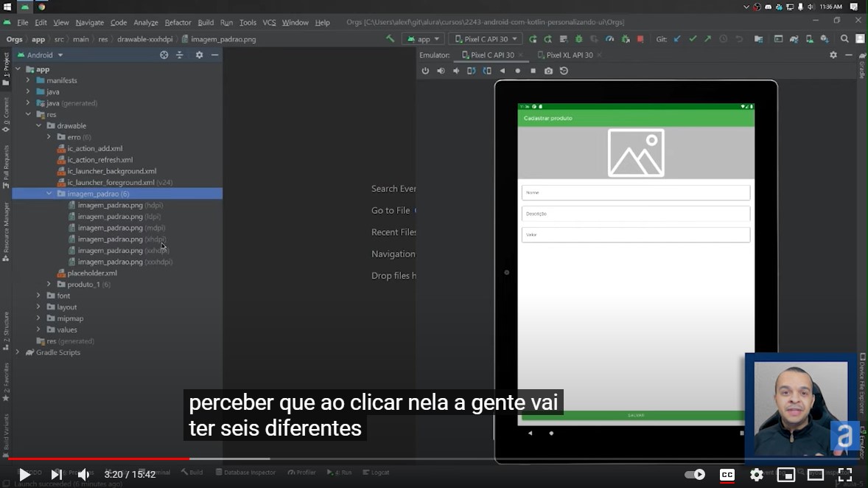Click the select opened file target icon
Viewport: 868px width, 488px height.
pos(164,55)
